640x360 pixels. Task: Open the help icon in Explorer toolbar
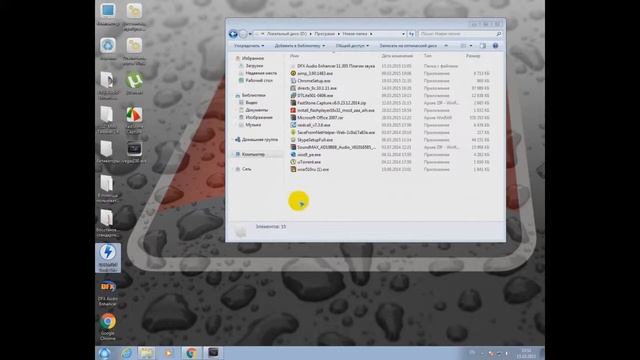coord(496,46)
